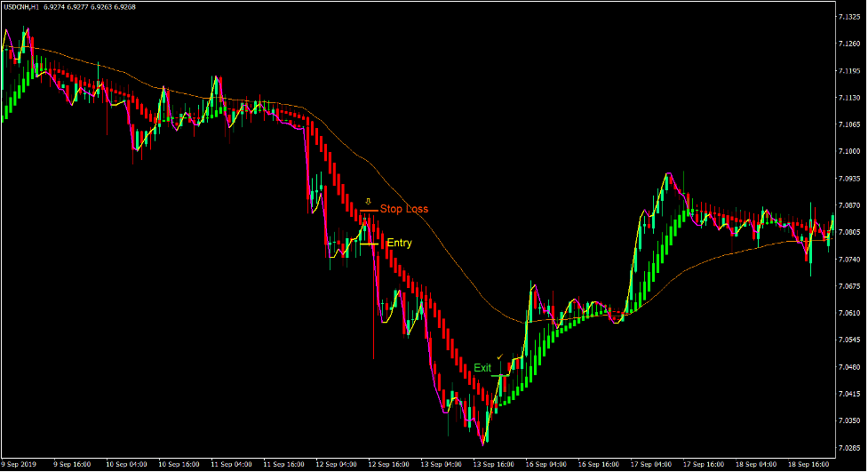
Task: Click the Entry text label
Action: tap(399, 243)
